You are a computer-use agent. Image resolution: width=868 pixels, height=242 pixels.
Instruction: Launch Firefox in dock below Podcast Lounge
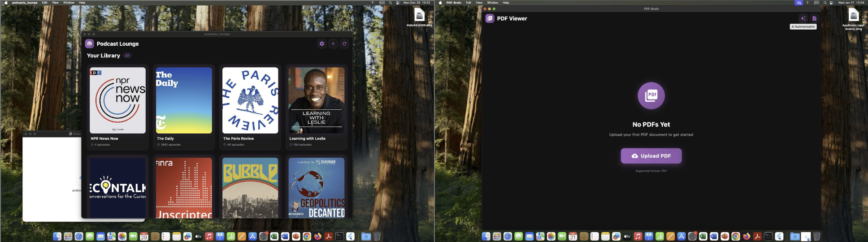pos(318,236)
